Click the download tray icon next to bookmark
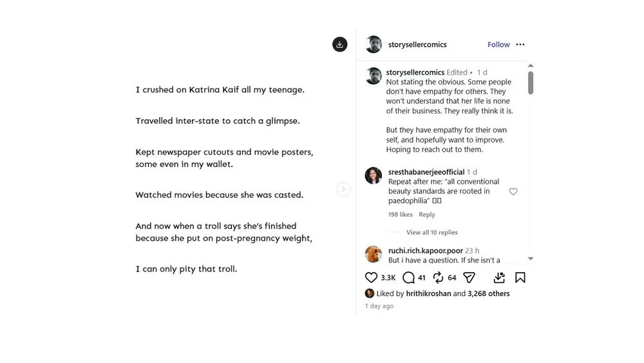Image resolution: width=644 pixels, height=363 pixels. click(499, 277)
